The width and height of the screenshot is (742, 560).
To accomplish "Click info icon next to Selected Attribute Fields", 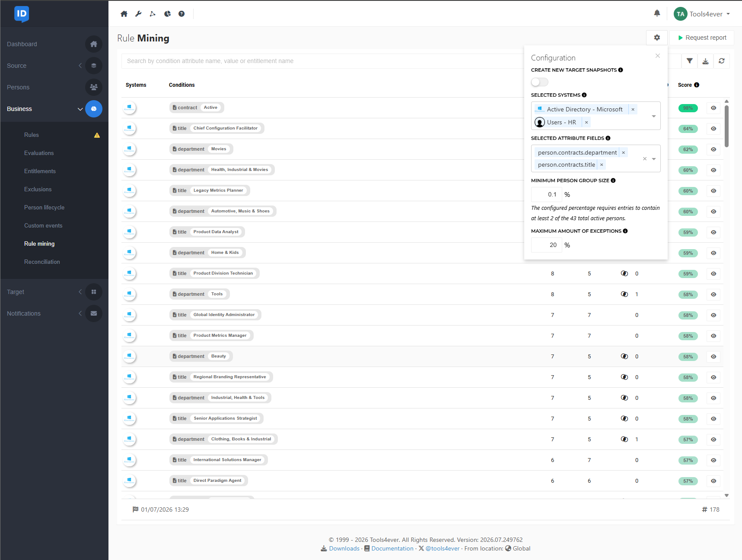I will click(608, 138).
